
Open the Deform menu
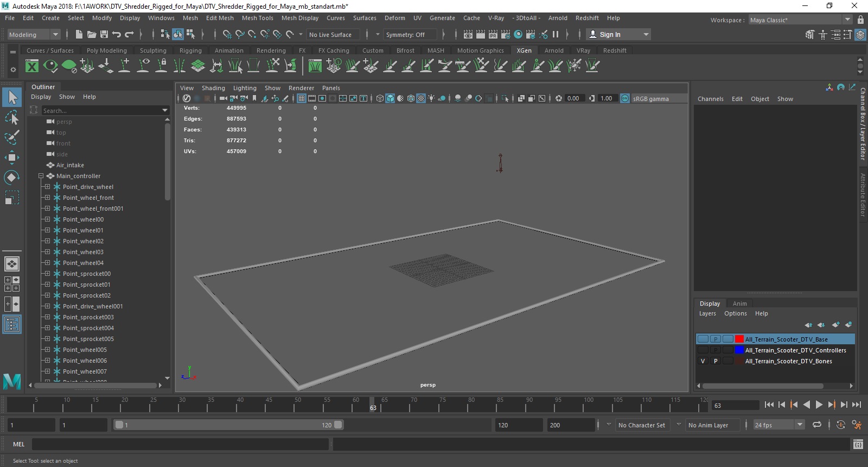pos(394,18)
